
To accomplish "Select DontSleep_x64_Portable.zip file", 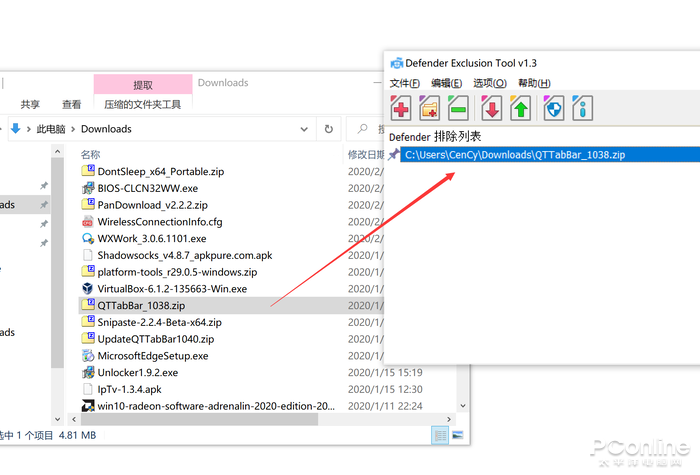I will [x=161, y=171].
